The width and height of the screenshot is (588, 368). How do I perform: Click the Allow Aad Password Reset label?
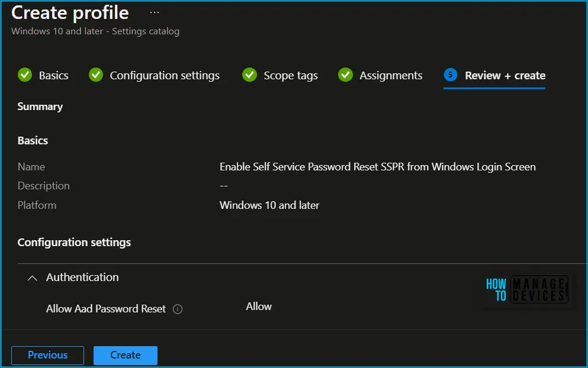click(106, 309)
